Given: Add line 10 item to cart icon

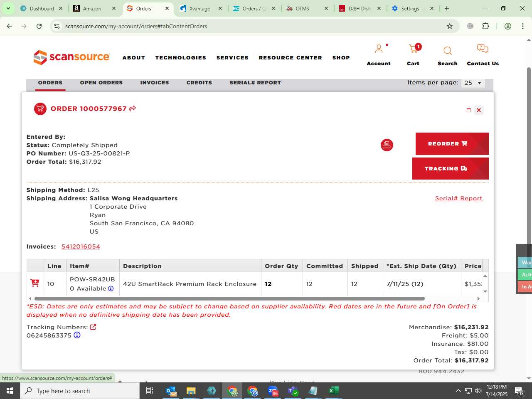Looking at the screenshot, I should click(x=35, y=283).
